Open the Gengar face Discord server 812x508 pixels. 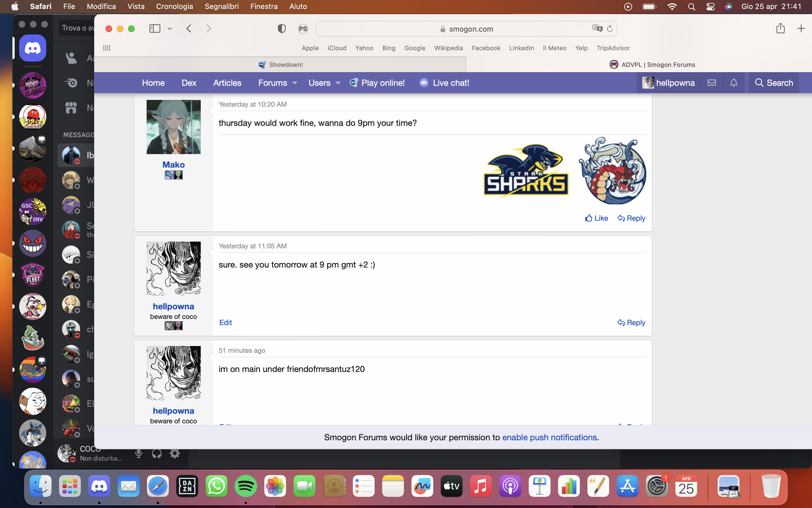[x=32, y=243]
